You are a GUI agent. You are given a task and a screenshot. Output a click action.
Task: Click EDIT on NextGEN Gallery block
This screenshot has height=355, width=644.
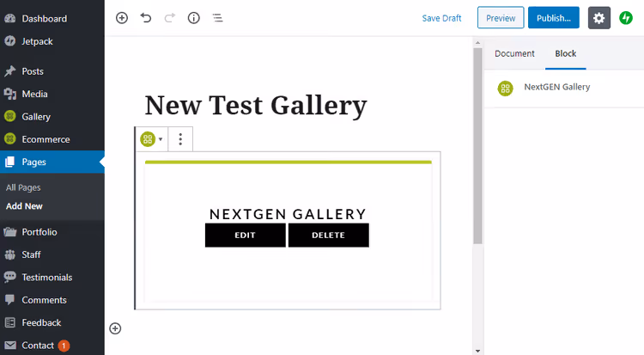[x=246, y=235]
